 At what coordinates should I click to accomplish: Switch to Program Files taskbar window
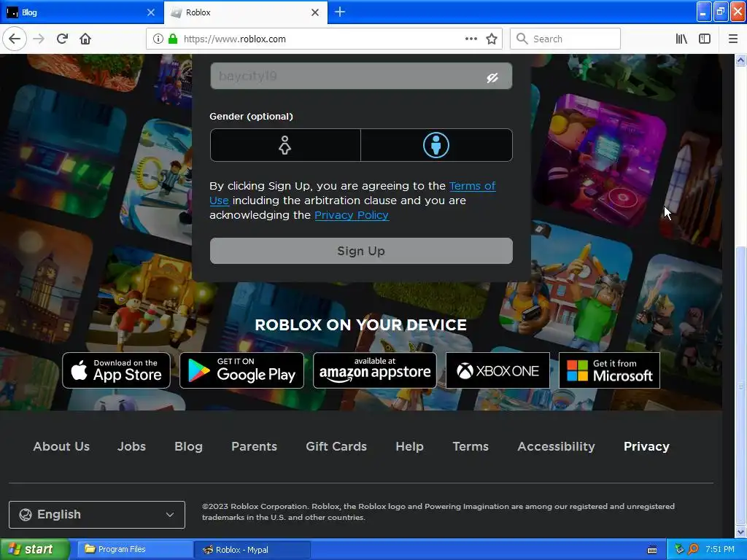(135, 550)
